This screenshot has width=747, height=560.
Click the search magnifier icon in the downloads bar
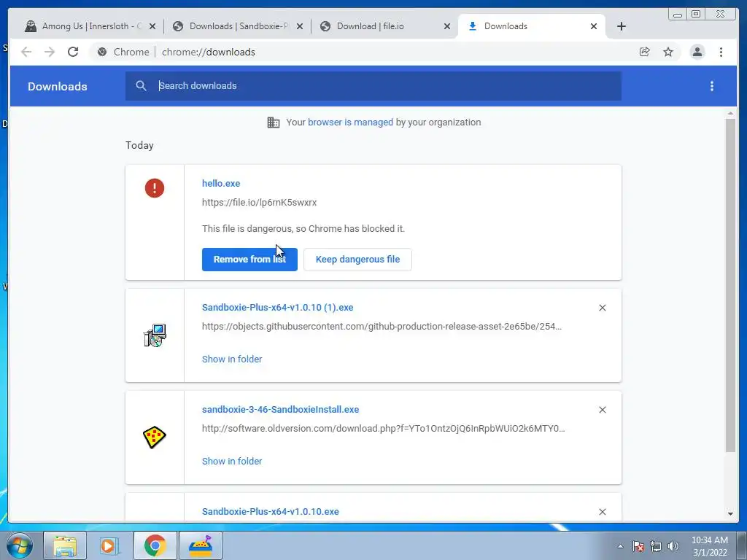141,86
